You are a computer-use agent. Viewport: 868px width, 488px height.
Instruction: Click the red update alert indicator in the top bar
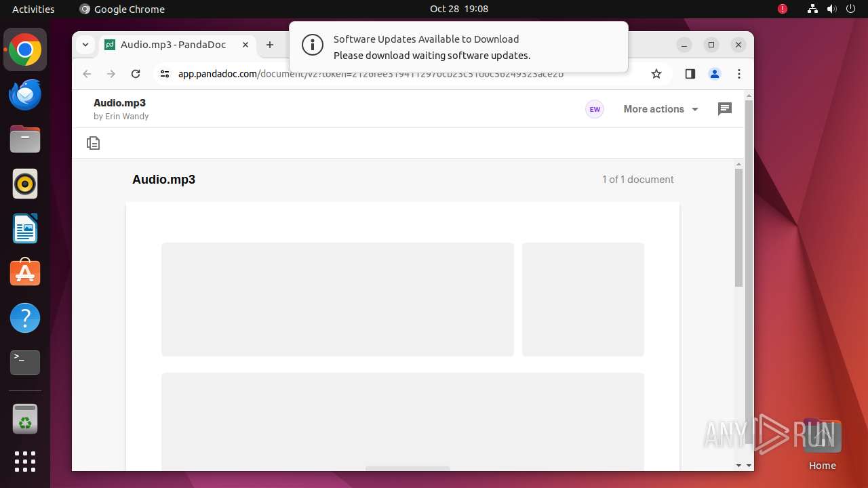(783, 9)
